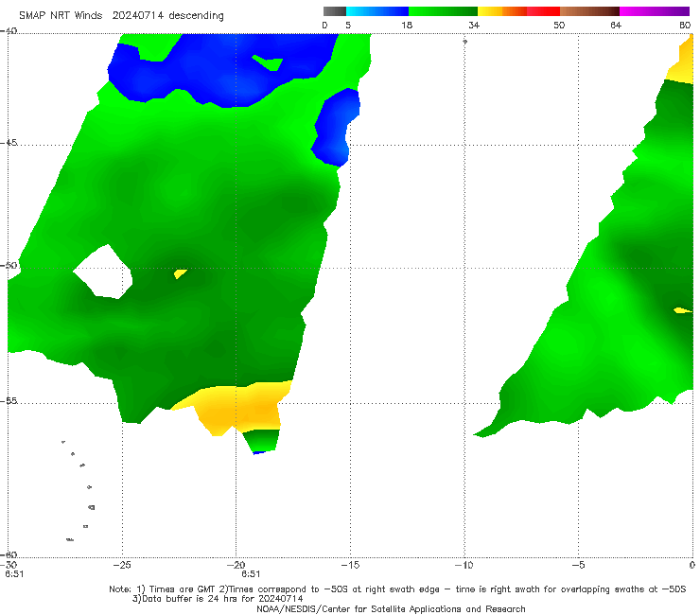
Task: Click the cyan-to-blue segment of the colorbar
Action: point(377,11)
